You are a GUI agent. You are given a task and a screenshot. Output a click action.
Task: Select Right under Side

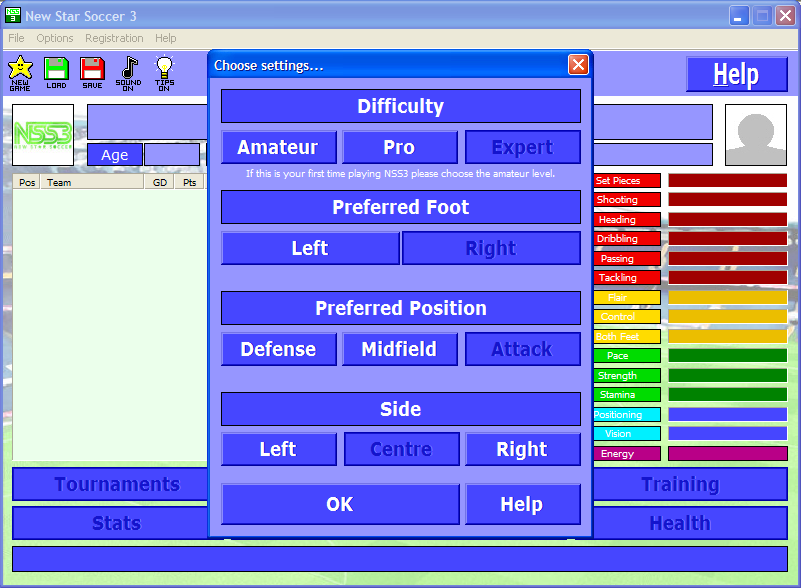tap(522, 449)
